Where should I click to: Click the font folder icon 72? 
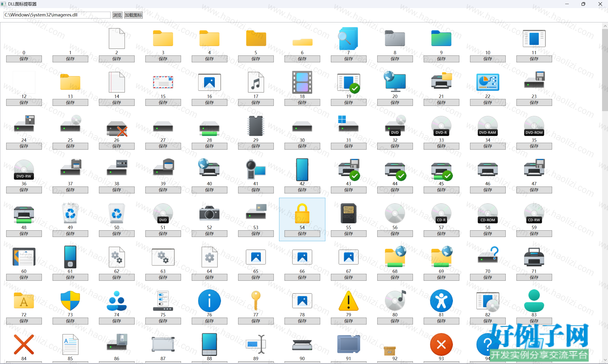(x=24, y=301)
